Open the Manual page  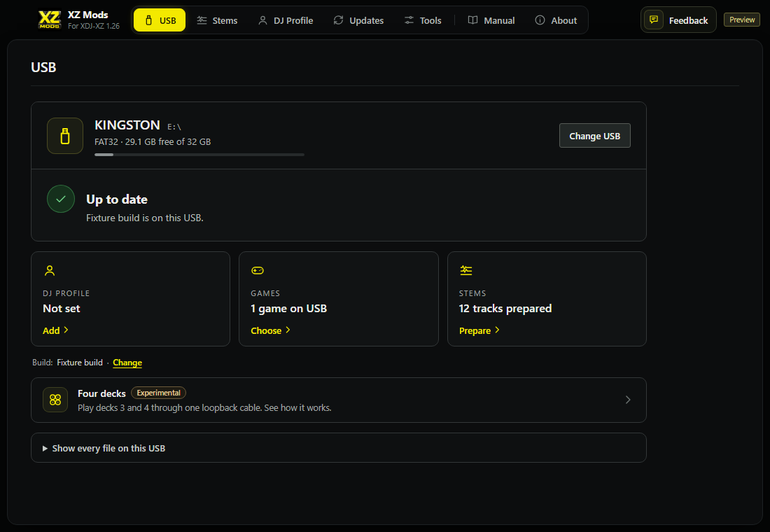pyautogui.click(x=491, y=20)
